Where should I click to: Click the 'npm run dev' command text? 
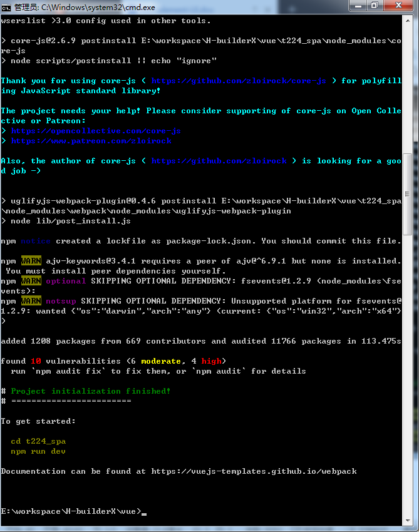click(x=38, y=451)
